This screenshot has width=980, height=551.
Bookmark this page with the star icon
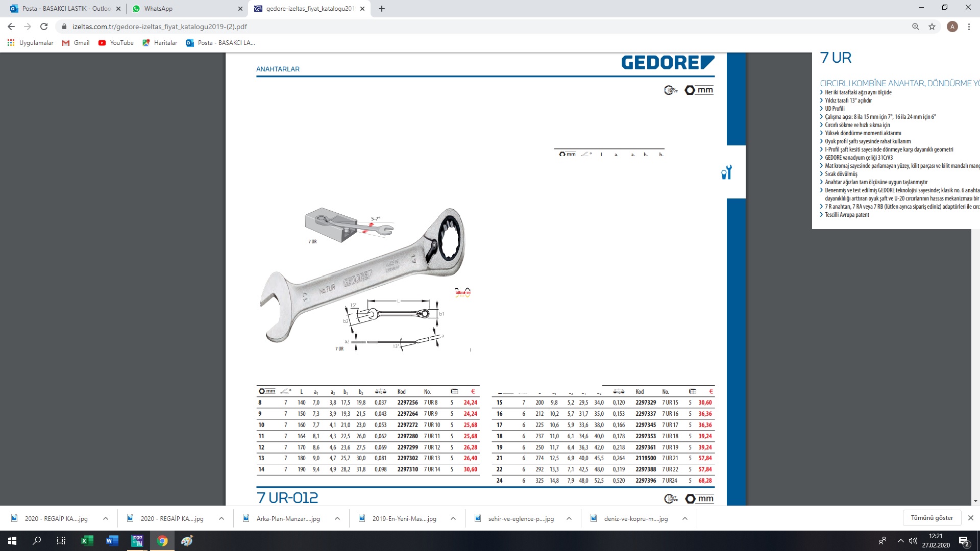click(932, 27)
